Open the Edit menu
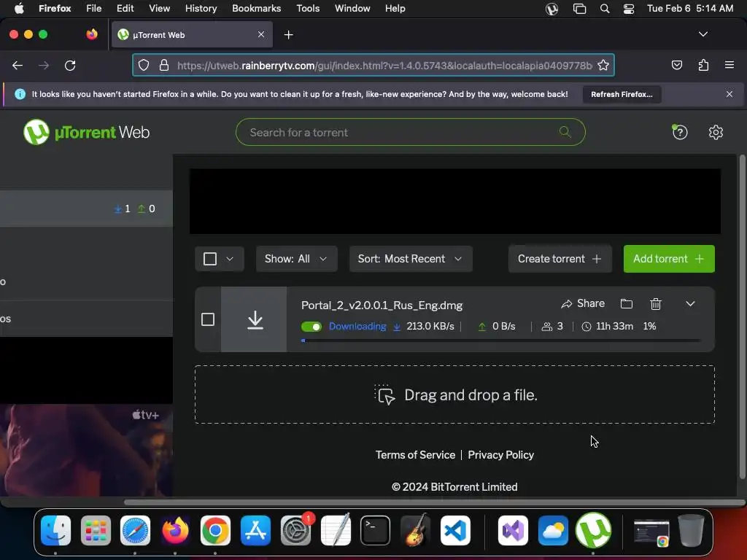747x560 pixels. [x=125, y=9]
